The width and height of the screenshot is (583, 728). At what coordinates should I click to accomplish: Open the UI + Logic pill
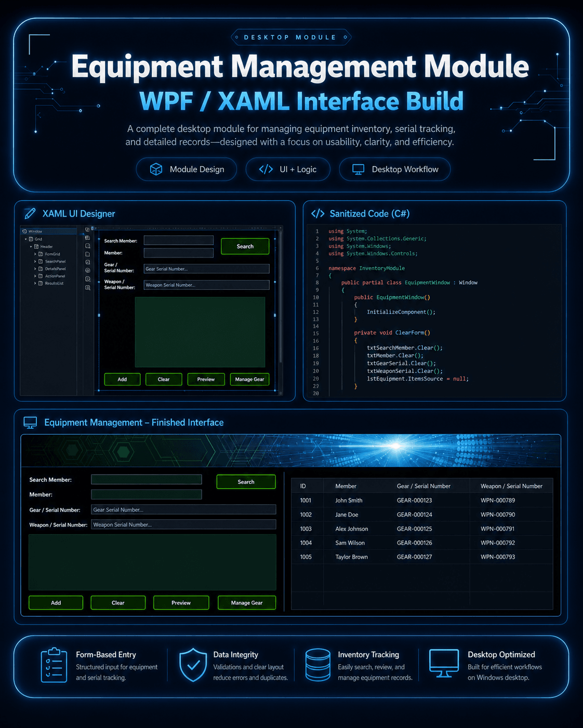pyautogui.click(x=288, y=169)
